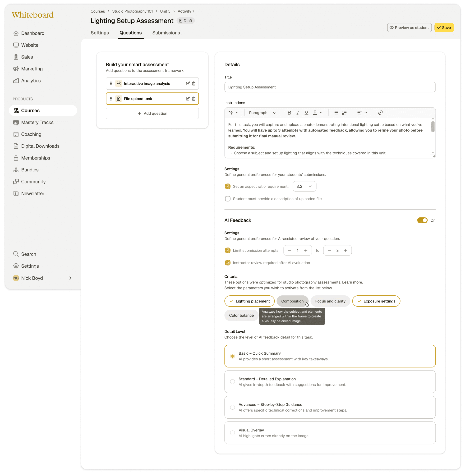
Task: Open the 3:2 aspect ratio dropdown
Action: click(304, 187)
